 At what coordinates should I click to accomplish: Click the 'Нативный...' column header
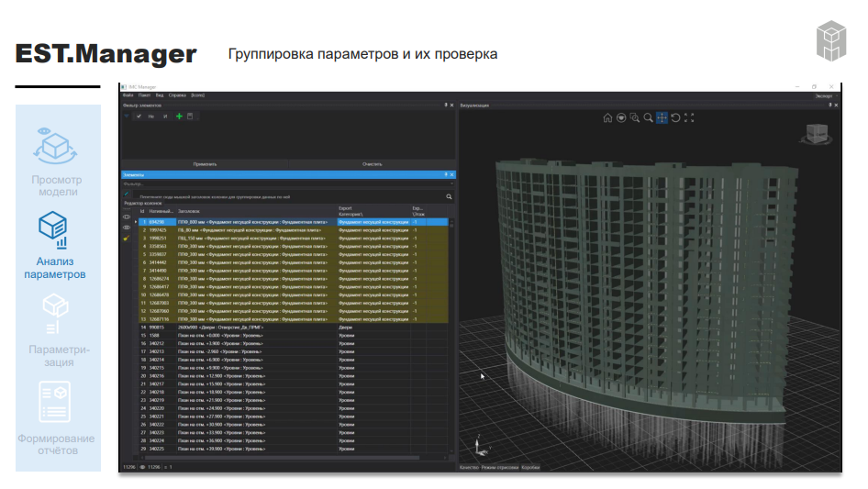[x=161, y=211]
